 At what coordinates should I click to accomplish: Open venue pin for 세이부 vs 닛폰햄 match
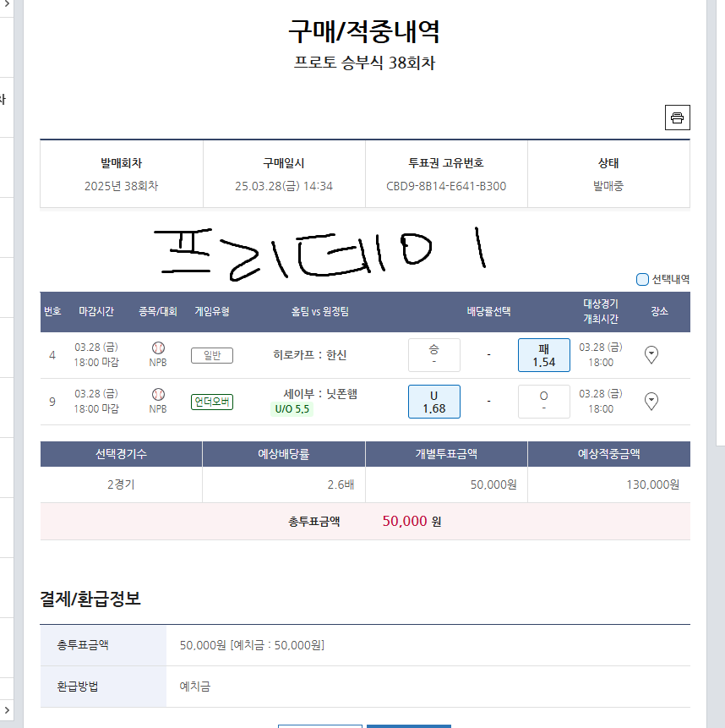coord(651,401)
